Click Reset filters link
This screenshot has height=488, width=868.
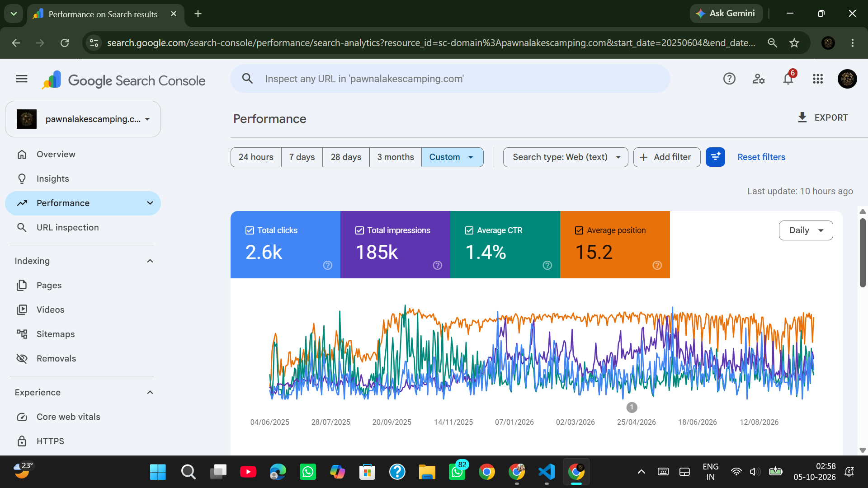click(x=761, y=157)
